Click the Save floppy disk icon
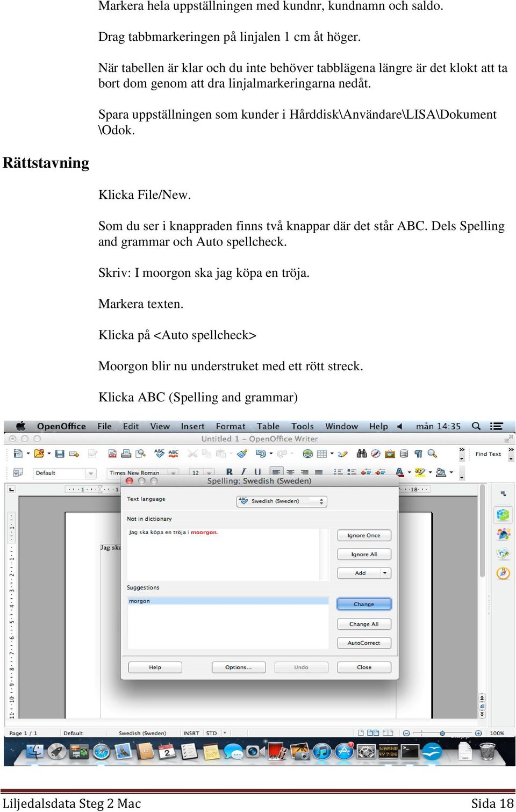Screen dimensions: 516x812 (x=60, y=454)
